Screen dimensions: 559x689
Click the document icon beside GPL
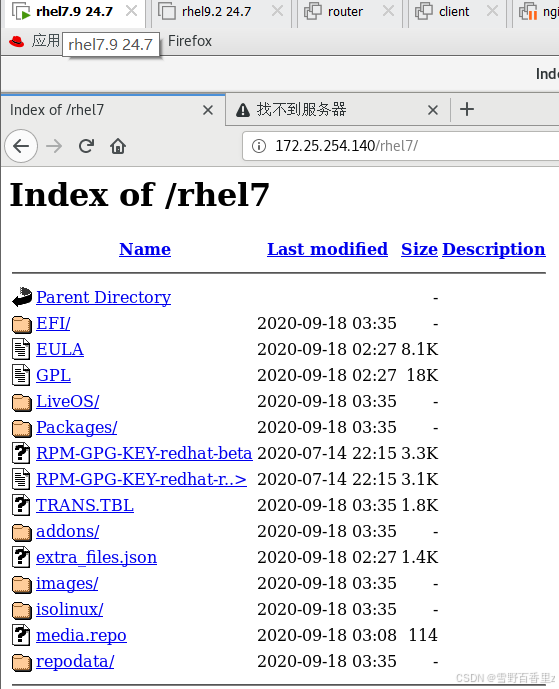coord(21,375)
